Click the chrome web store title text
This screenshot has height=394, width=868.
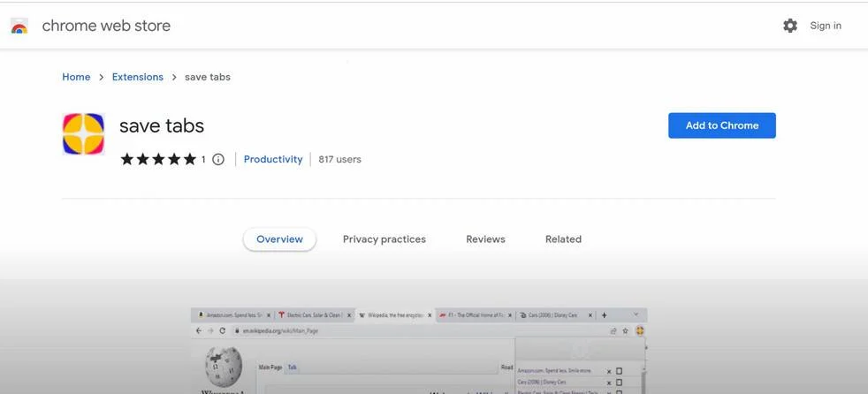pyautogui.click(x=106, y=26)
